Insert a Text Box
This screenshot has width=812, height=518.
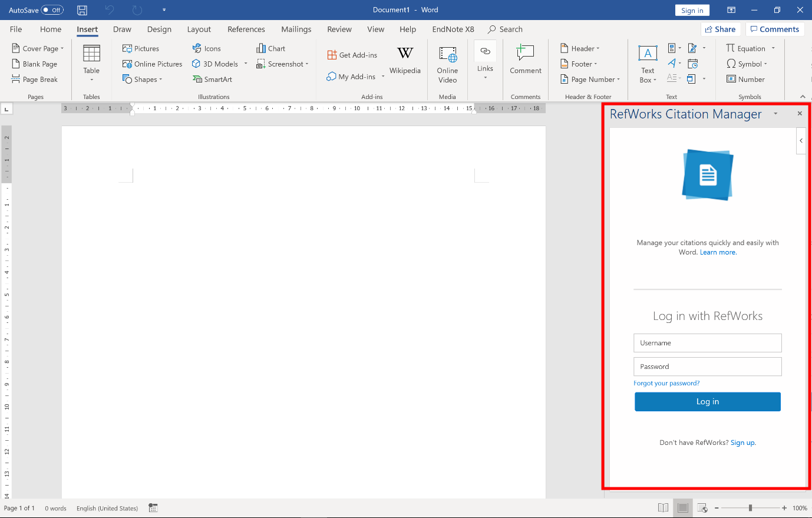click(x=648, y=64)
